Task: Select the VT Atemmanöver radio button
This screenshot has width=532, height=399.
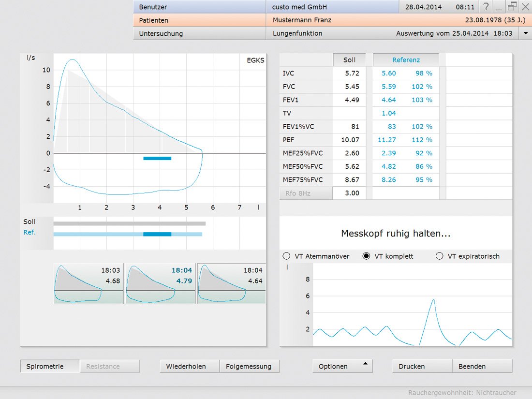Action: click(x=286, y=256)
